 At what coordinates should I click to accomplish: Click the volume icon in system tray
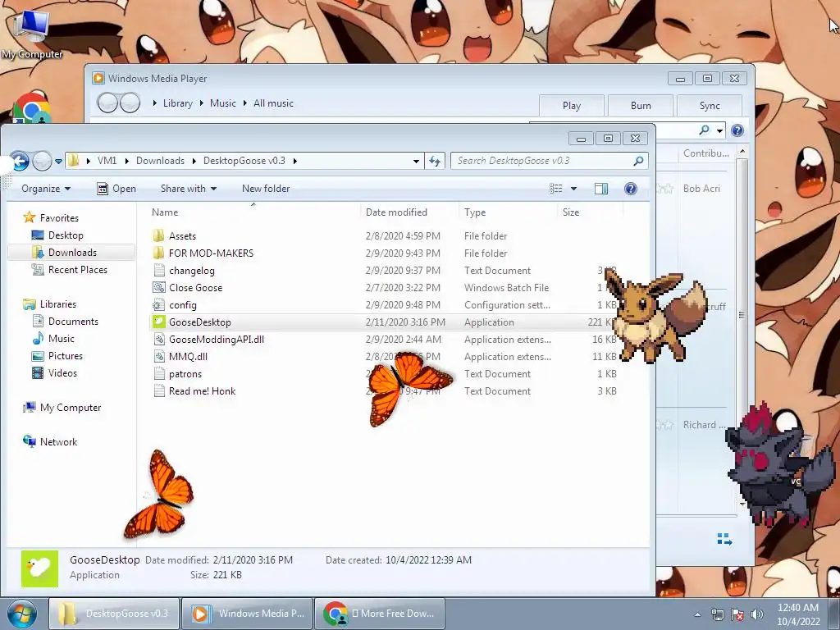coord(756,614)
